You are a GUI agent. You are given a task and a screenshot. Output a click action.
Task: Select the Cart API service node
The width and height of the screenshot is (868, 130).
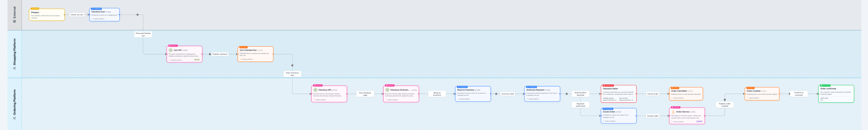(x=184, y=54)
